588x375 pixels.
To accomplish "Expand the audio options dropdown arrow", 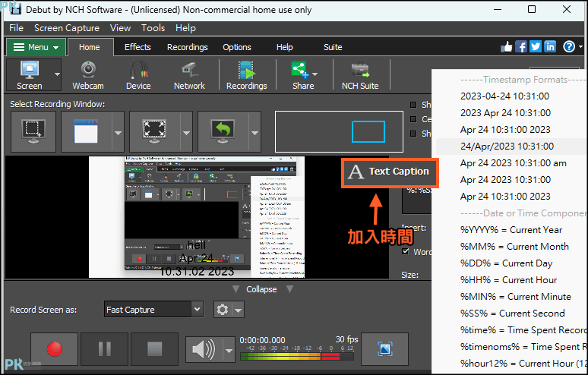I will coord(229,351).
